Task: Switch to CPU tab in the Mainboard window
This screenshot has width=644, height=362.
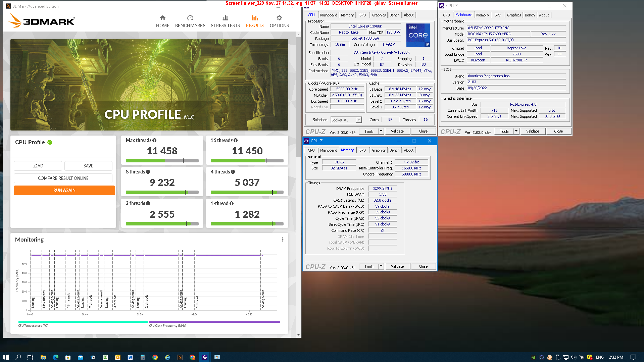Action: pos(446,15)
